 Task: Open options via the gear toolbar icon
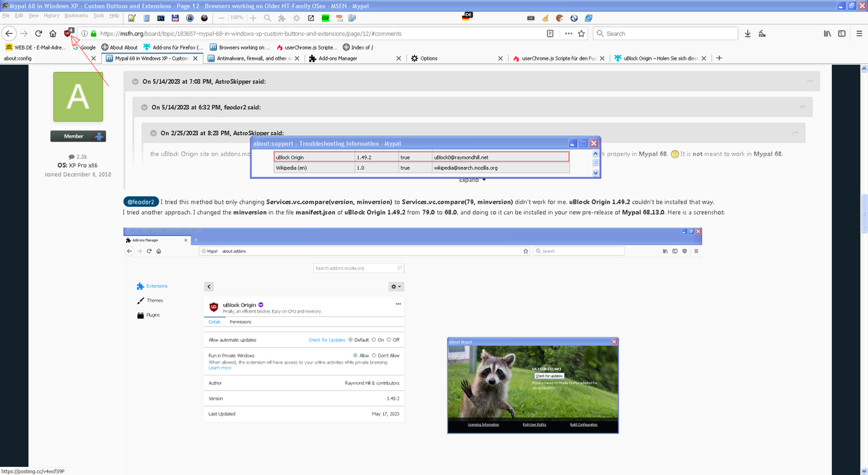[x=296, y=18]
